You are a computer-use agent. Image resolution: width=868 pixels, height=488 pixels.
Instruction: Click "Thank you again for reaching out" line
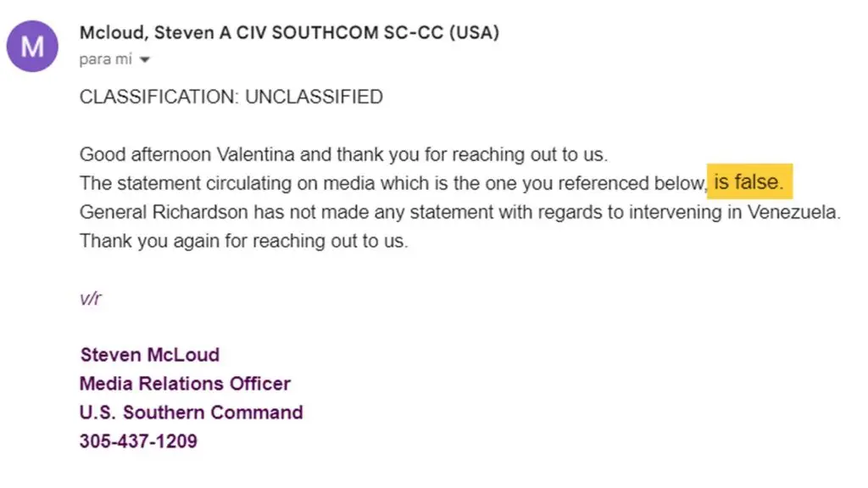click(243, 241)
